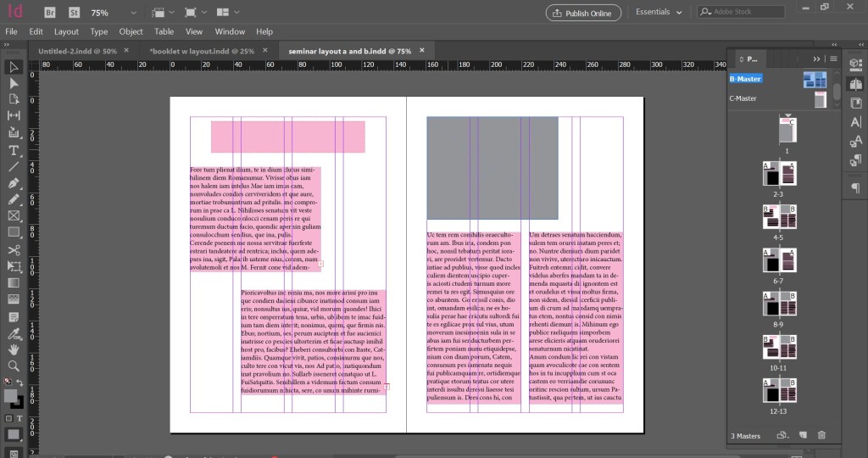The height and width of the screenshot is (458, 868).
Task: Switch to Untitled-2.indd document tab
Action: point(77,51)
